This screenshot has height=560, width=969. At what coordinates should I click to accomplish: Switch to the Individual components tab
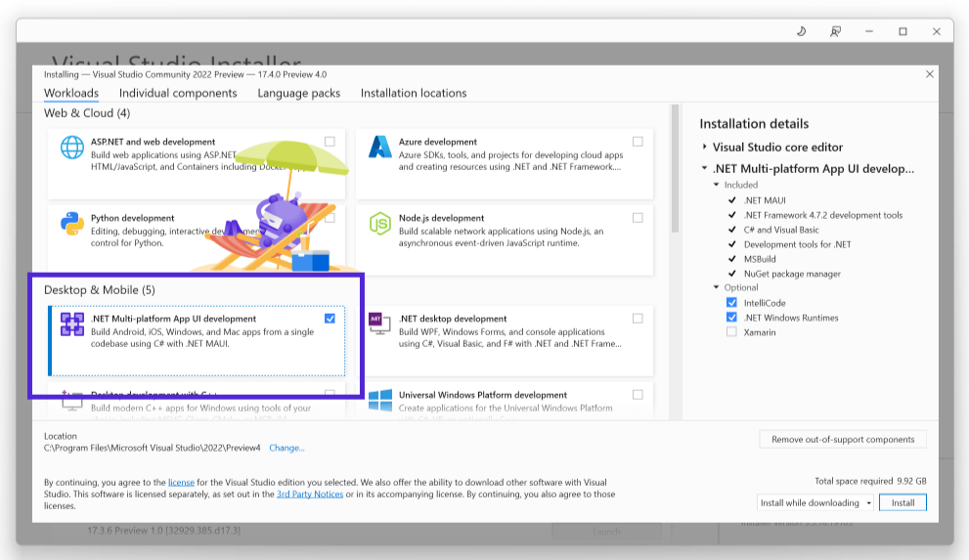(178, 93)
